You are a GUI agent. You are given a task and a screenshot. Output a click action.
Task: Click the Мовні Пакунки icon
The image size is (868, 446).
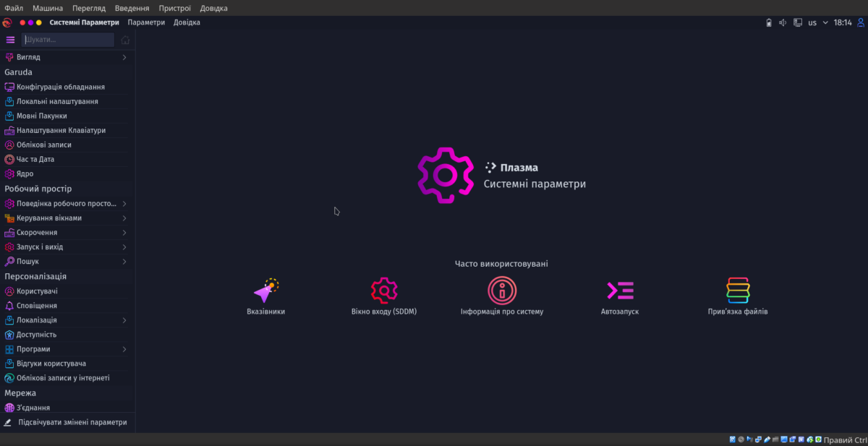tap(9, 116)
